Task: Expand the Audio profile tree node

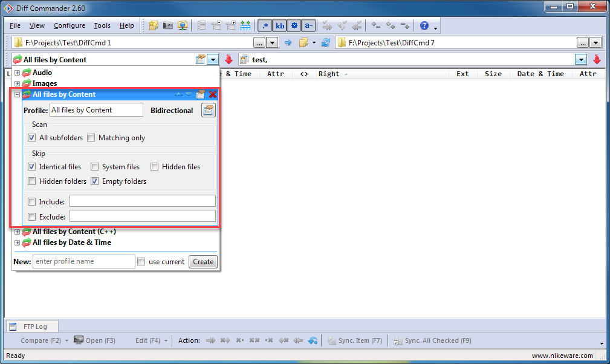Action: [x=18, y=73]
